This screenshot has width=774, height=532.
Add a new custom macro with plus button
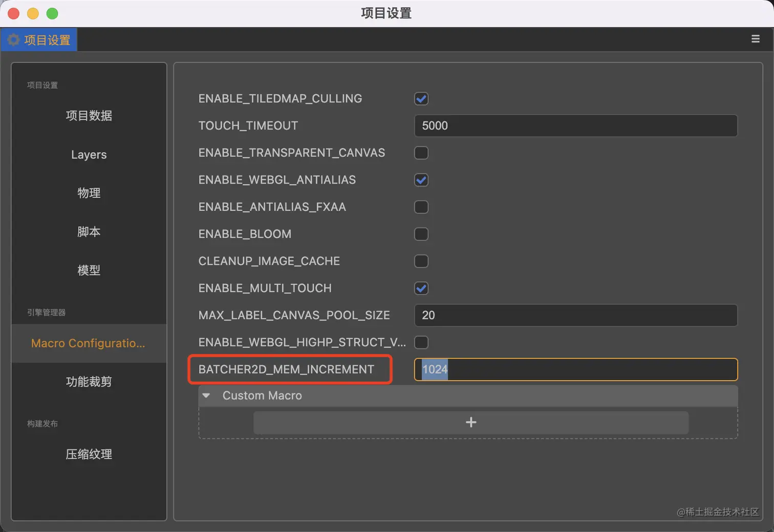click(471, 423)
